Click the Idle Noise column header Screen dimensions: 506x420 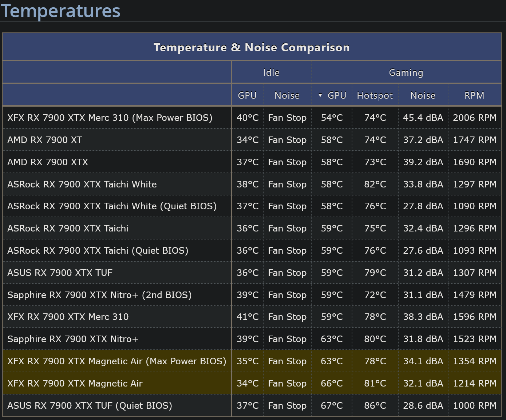pos(287,95)
